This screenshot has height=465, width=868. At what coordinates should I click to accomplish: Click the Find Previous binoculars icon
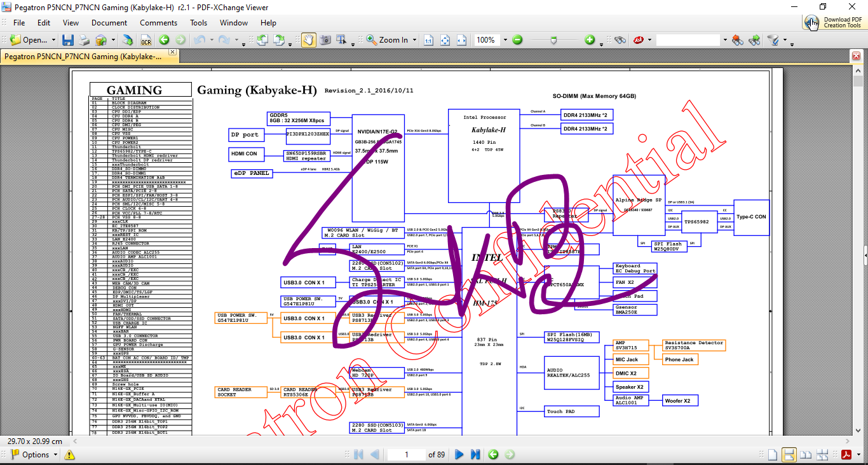tap(738, 39)
